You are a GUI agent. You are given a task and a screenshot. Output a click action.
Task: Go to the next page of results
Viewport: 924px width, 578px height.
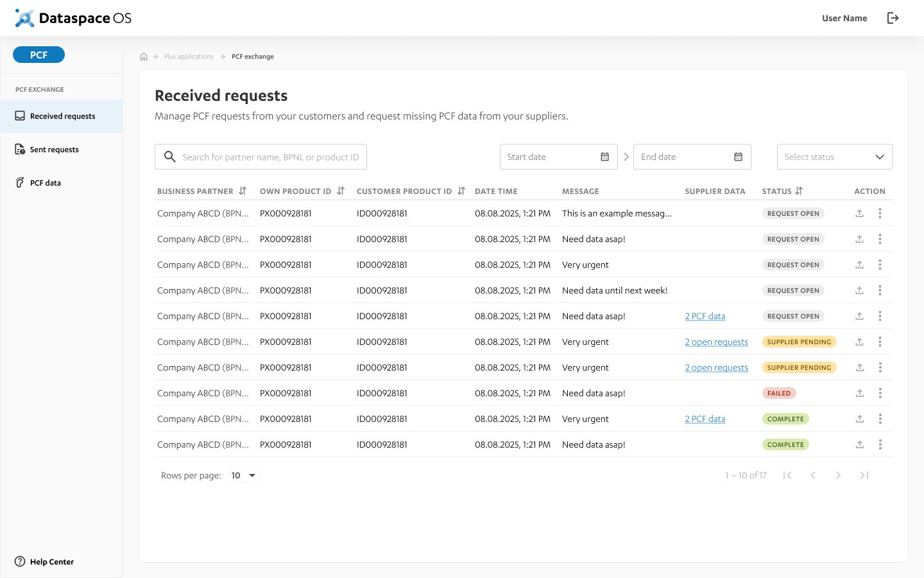point(838,475)
